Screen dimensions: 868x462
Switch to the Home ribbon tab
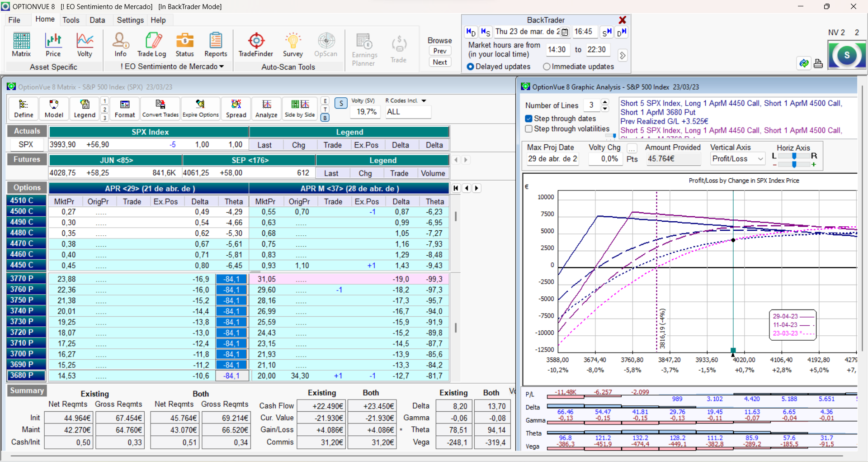(x=45, y=19)
